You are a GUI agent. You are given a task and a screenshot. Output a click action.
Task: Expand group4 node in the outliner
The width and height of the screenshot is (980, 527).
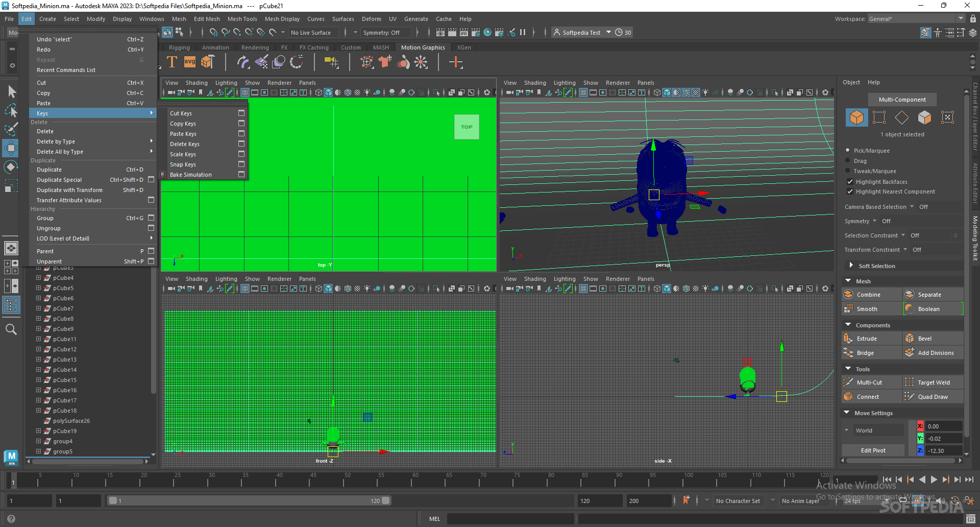(x=38, y=441)
